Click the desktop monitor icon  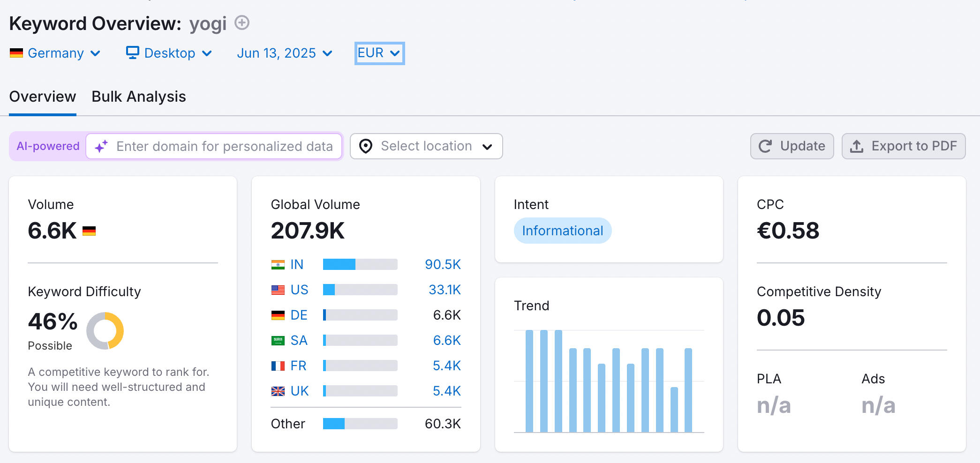click(x=133, y=52)
